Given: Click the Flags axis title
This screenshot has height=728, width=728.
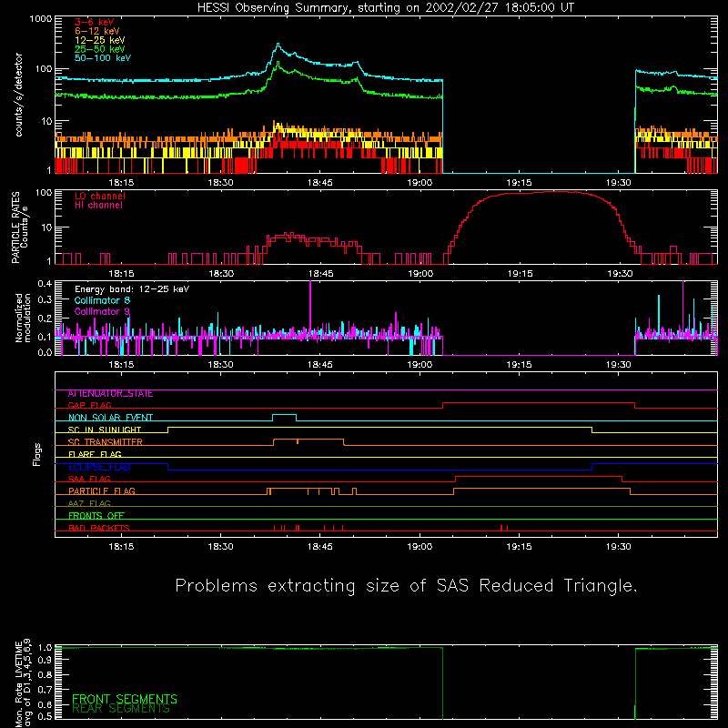Looking at the screenshot, I should pyautogui.click(x=37, y=454).
